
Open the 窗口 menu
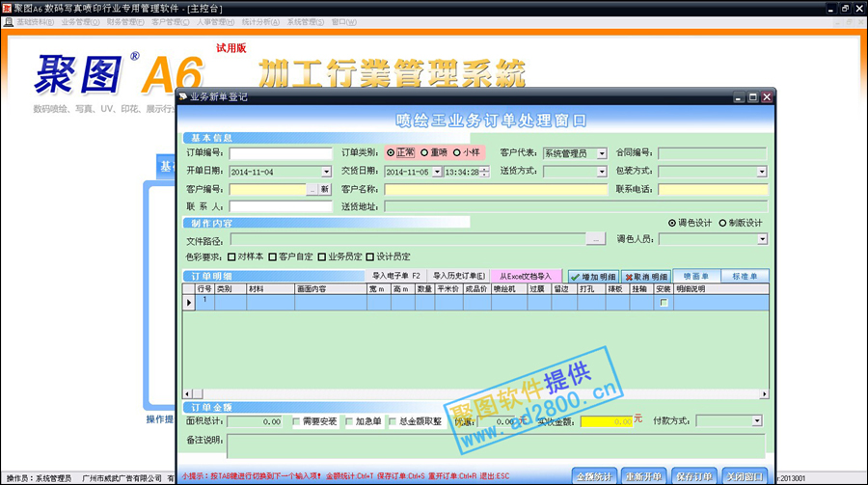[343, 22]
